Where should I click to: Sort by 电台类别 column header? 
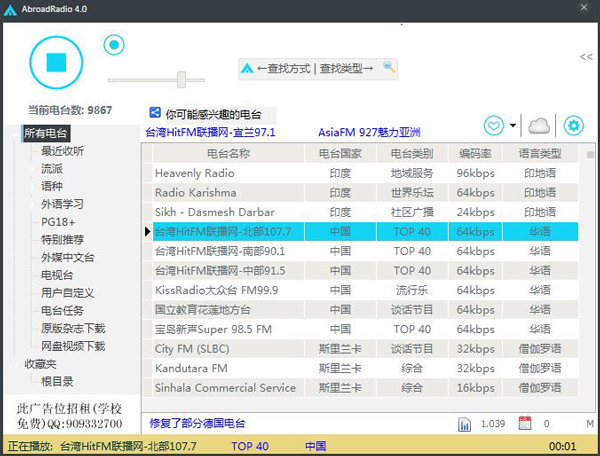tap(412, 154)
